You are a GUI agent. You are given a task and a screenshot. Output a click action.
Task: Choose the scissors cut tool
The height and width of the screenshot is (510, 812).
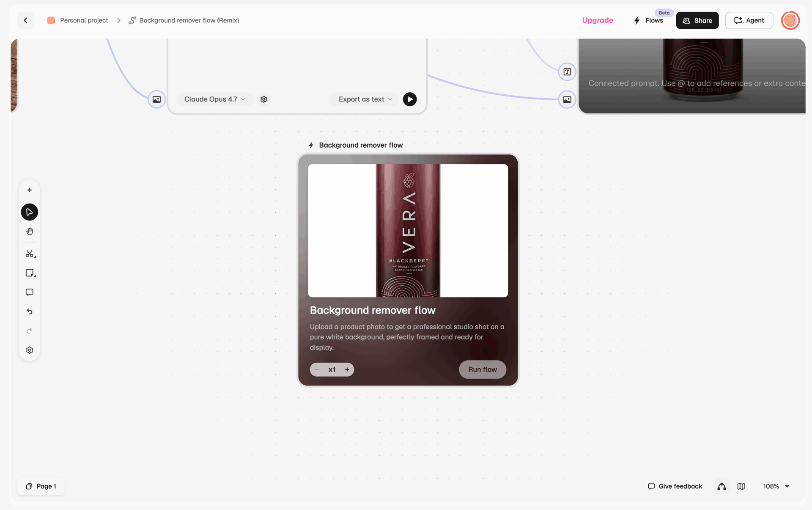(x=30, y=254)
